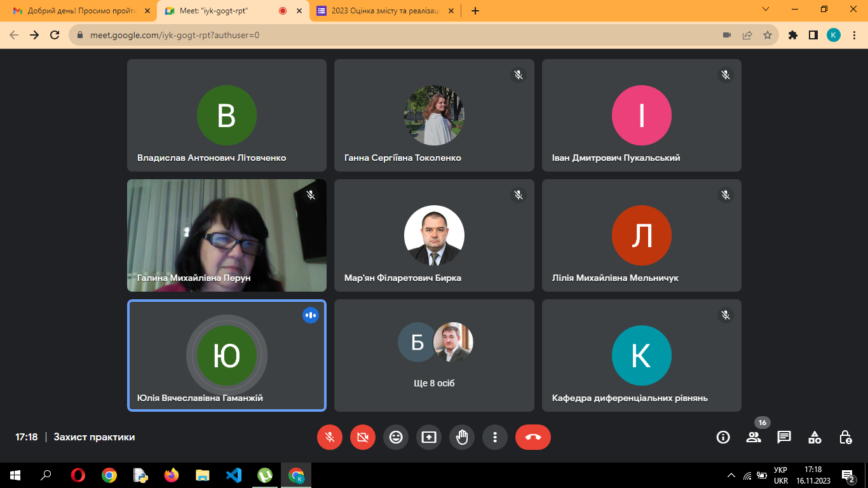Image resolution: width=868 pixels, height=488 pixels.
Task: Open the emoji reactions button
Action: [396, 437]
